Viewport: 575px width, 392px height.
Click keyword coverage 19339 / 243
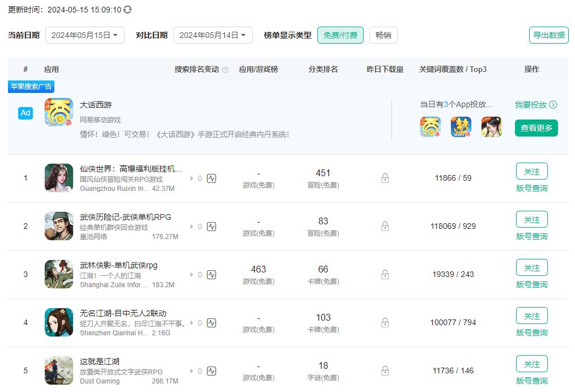(453, 274)
